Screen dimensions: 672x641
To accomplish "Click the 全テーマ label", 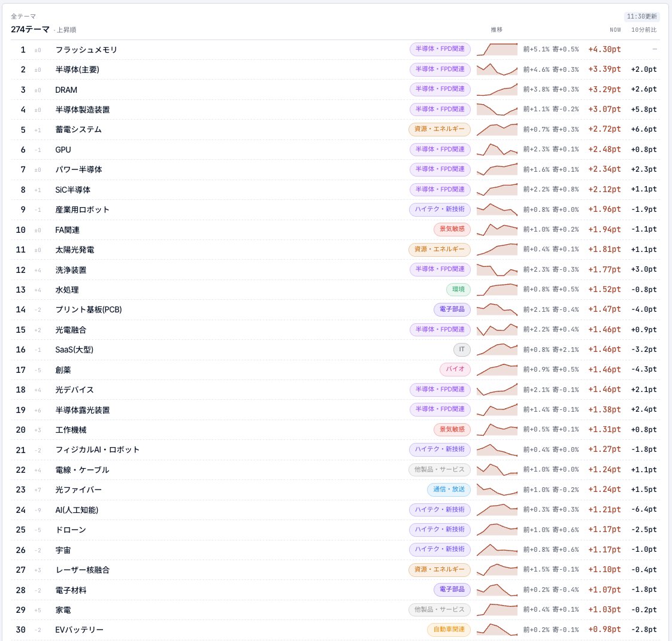I will [23, 16].
